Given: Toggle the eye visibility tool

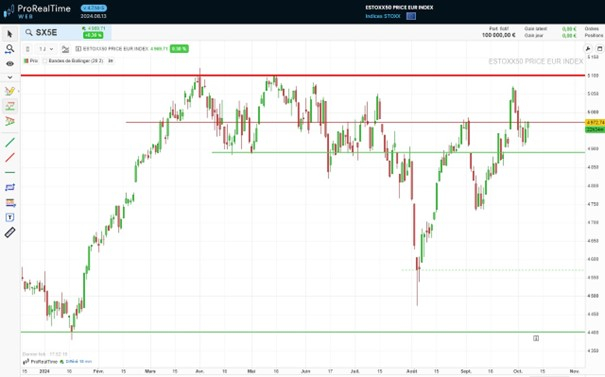Looking at the screenshot, I should pos(10,64).
